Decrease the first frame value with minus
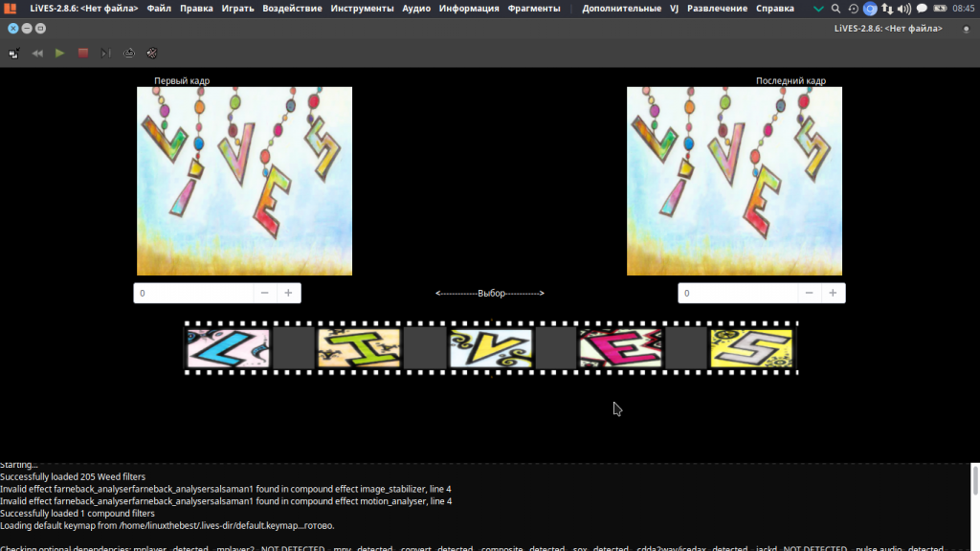Screen dimensions: 980x551 tap(264, 293)
